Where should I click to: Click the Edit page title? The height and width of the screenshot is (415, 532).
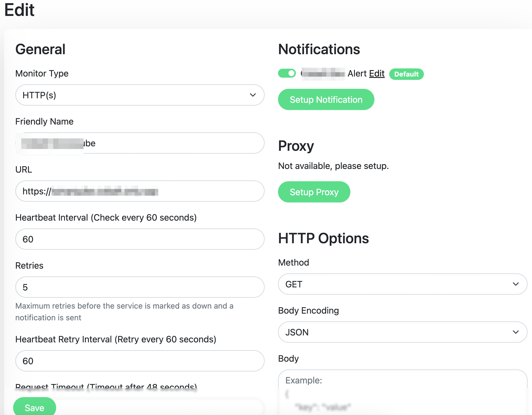[x=19, y=10]
